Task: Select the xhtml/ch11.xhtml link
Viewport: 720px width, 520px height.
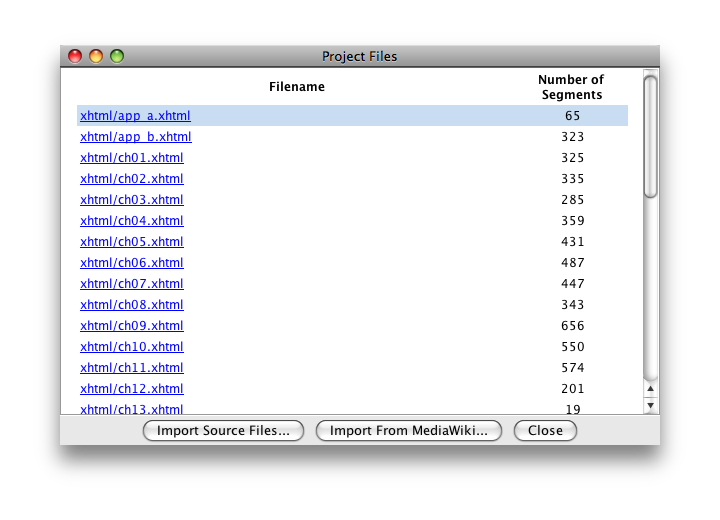Action: tap(132, 368)
